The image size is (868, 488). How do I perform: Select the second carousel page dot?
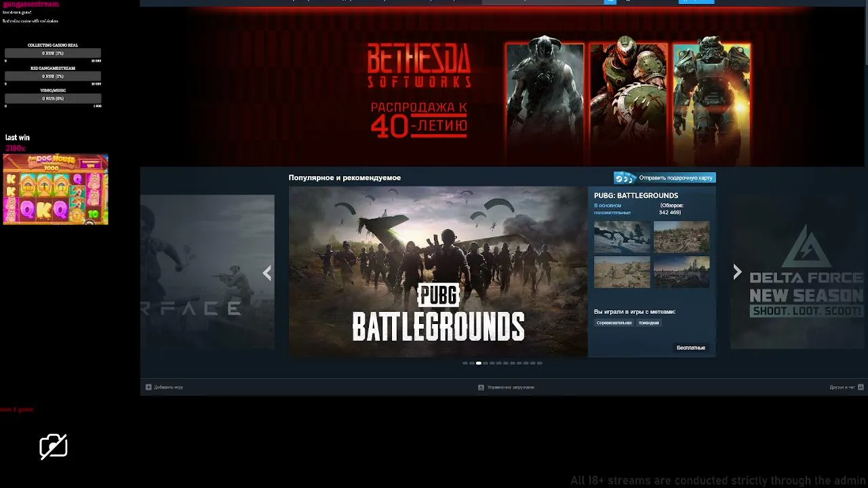472,363
